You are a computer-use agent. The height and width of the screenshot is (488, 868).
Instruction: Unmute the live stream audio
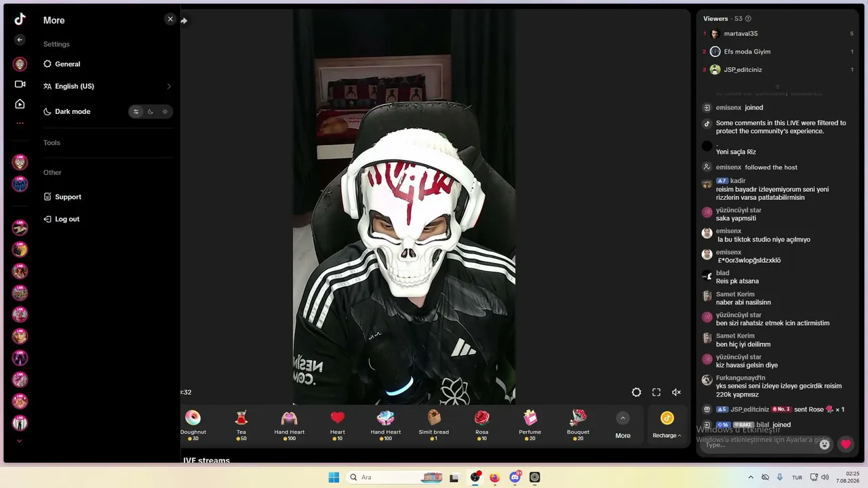click(x=676, y=392)
